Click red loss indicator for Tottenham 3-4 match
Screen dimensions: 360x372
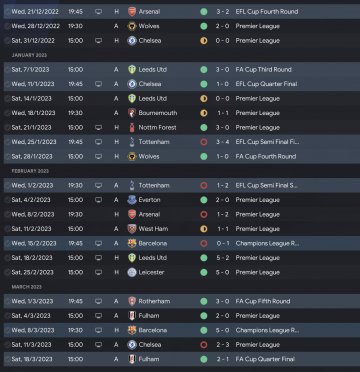click(204, 142)
